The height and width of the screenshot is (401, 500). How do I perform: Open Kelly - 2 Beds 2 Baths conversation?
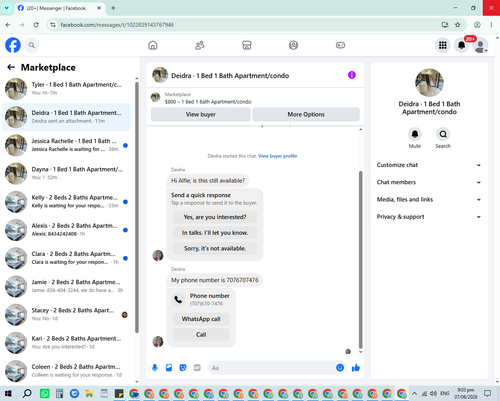[x=67, y=202]
